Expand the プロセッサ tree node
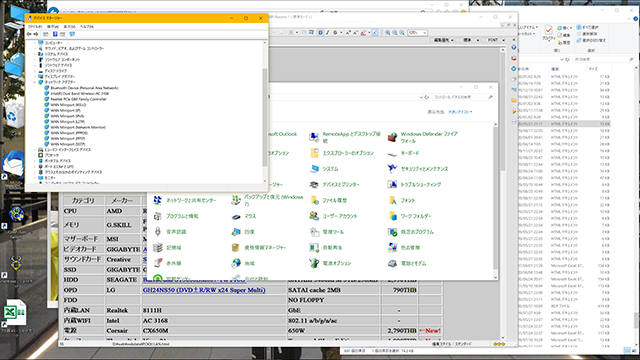Image resolution: width=640 pixels, height=360 pixels. click(36, 156)
